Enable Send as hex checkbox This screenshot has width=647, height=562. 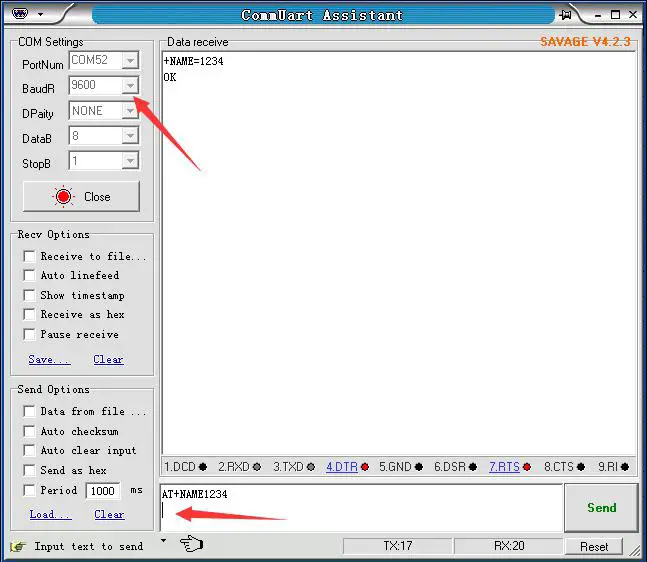click(29, 470)
